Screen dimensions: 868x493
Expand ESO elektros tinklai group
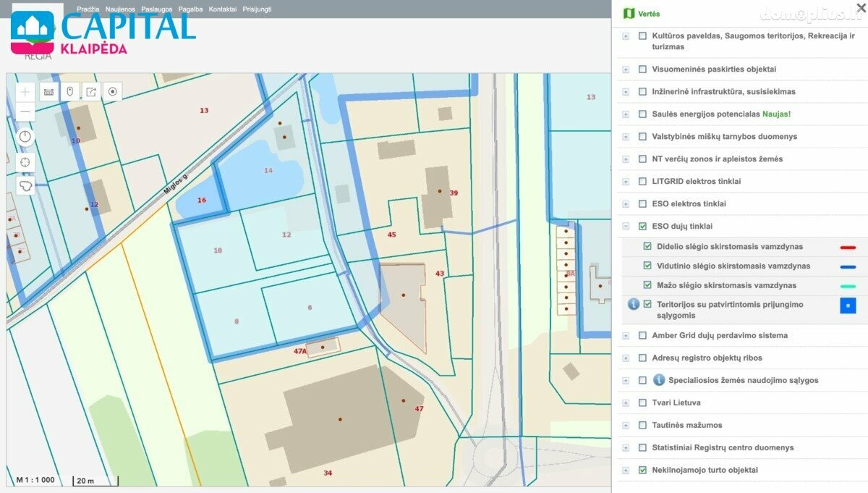[626, 204]
